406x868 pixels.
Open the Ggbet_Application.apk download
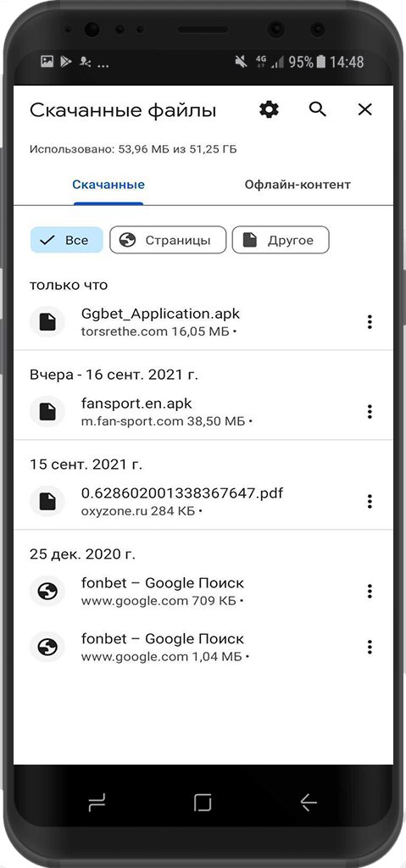pos(203,321)
